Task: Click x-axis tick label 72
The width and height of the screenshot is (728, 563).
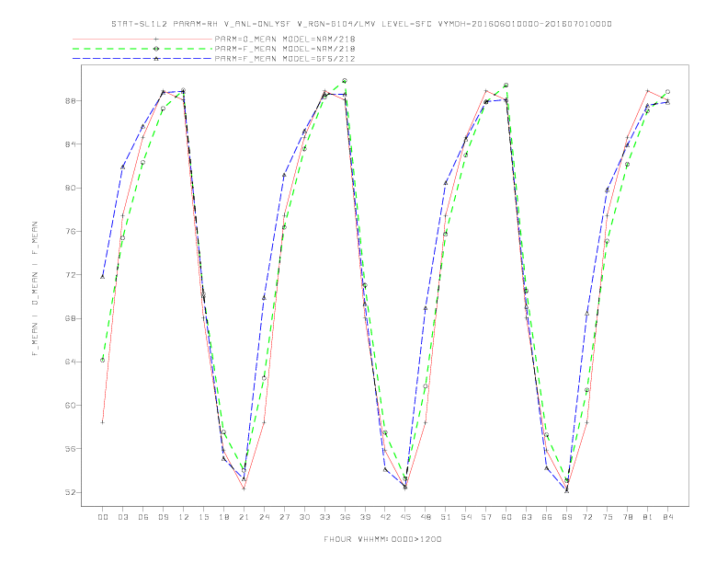Action: coord(587,517)
